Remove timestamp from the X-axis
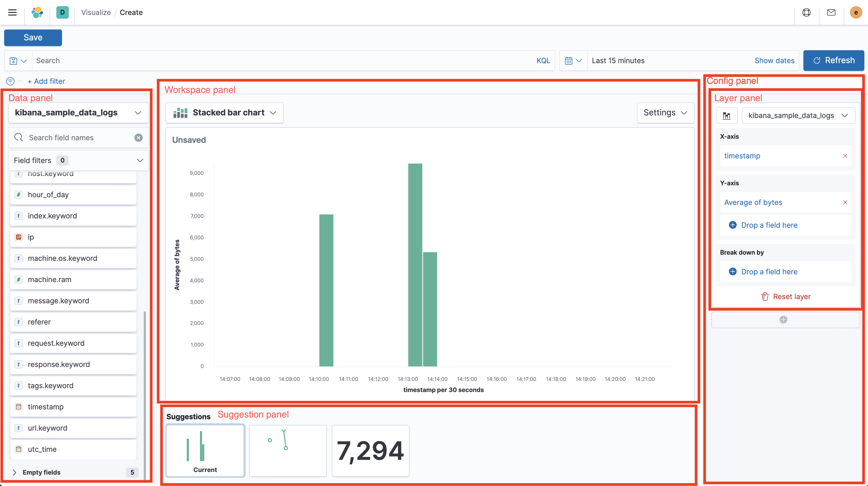 pyautogui.click(x=845, y=156)
